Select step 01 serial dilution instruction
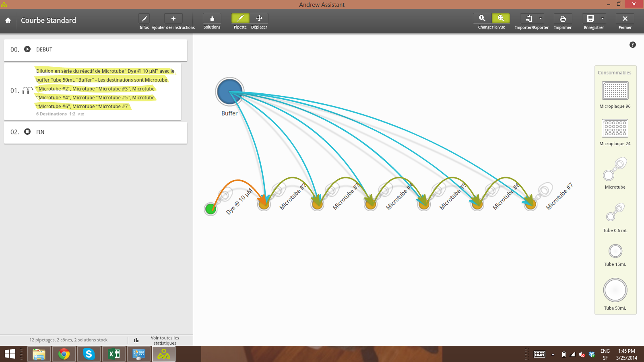The width and height of the screenshot is (644, 362). point(93,91)
